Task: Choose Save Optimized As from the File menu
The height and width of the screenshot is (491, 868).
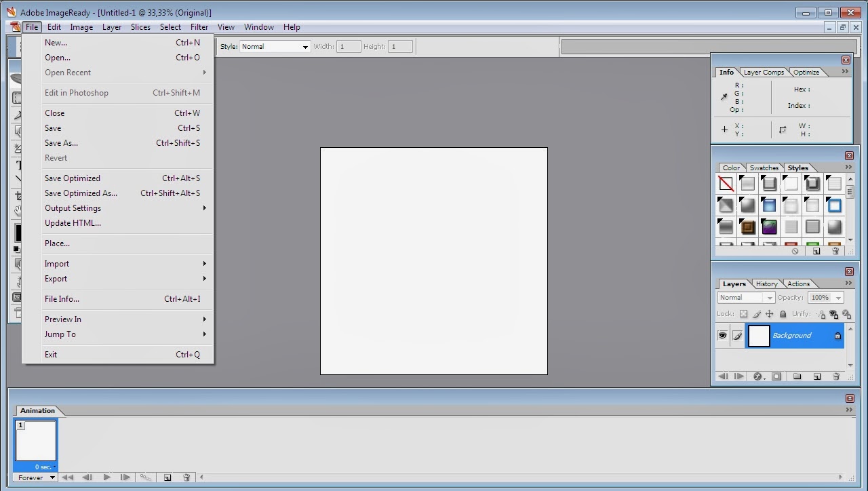Action: click(x=81, y=193)
